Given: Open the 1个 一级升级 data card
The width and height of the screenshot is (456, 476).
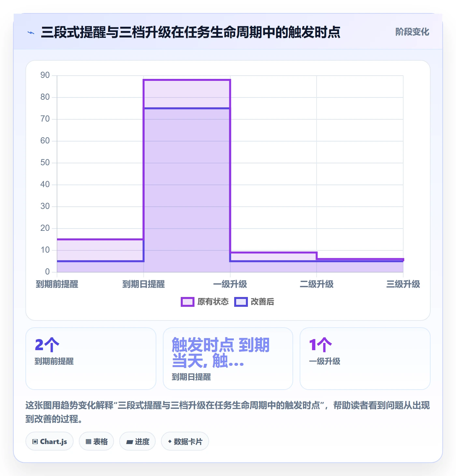Looking at the screenshot, I should point(365,359).
